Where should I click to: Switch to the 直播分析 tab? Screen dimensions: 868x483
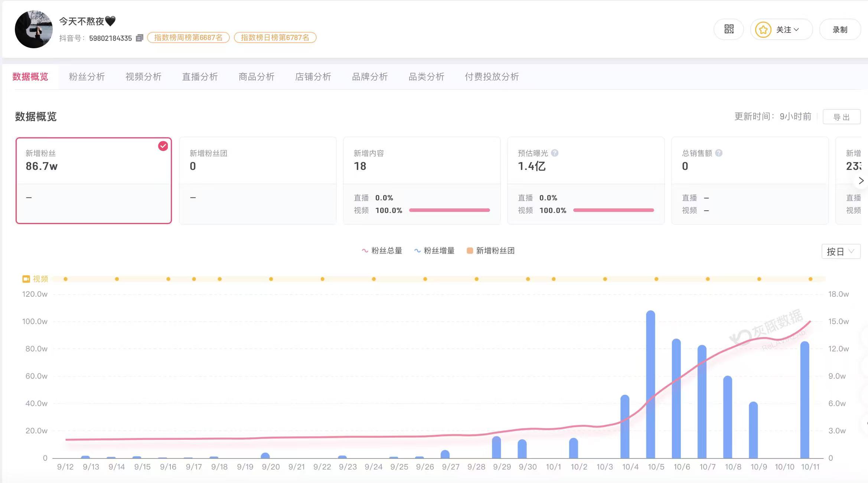coord(200,77)
